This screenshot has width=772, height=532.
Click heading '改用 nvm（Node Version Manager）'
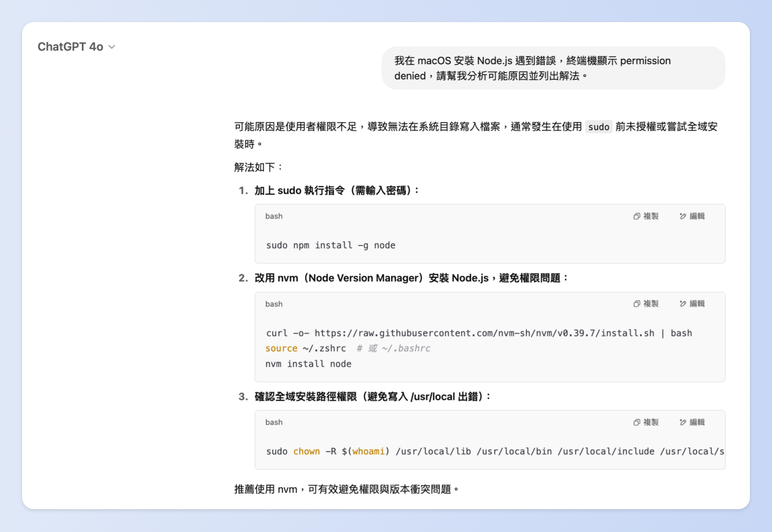[411, 278]
